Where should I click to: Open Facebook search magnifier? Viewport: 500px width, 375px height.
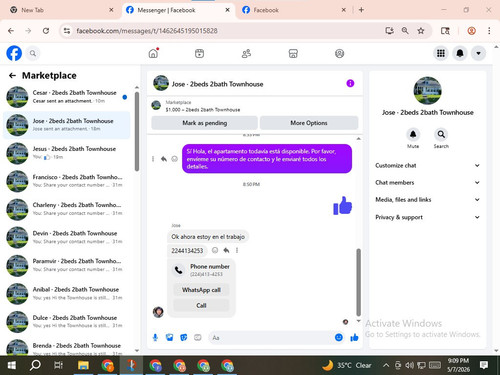click(33, 53)
